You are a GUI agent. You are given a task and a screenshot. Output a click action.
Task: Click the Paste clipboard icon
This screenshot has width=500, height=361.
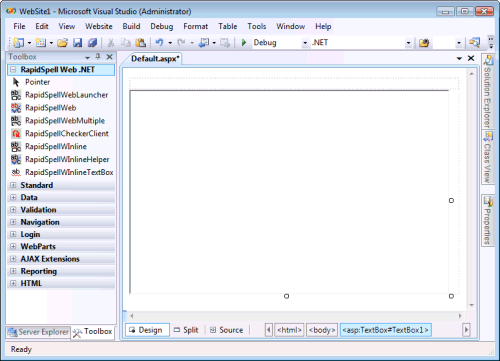[x=141, y=43]
